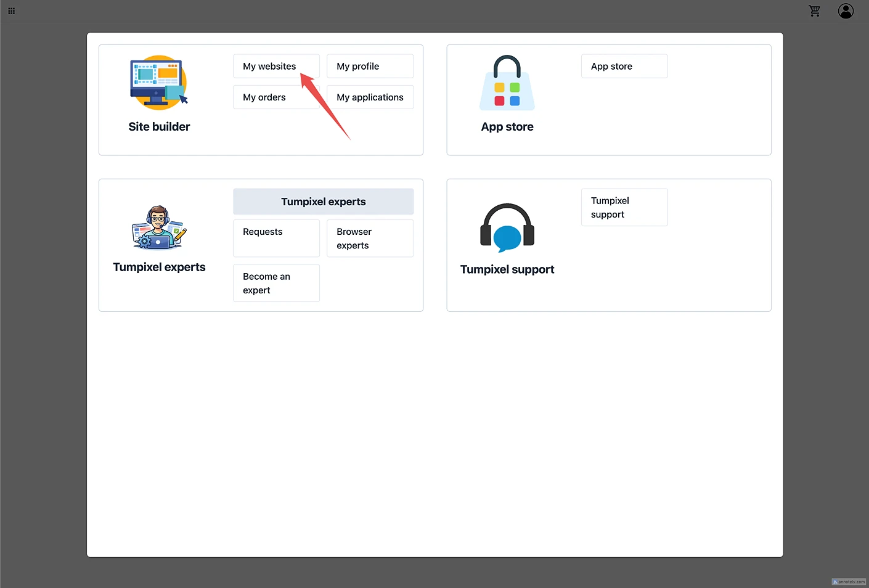
Task: Open My applications
Action: 370,97
